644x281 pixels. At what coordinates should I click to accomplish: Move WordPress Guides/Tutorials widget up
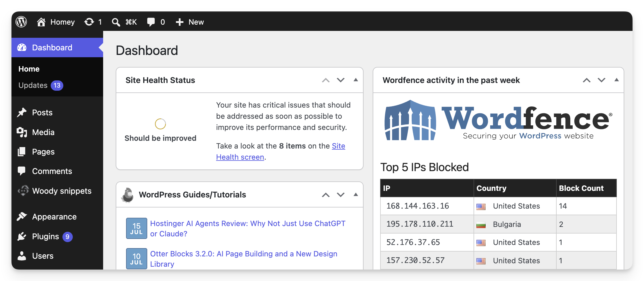tap(326, 195)
